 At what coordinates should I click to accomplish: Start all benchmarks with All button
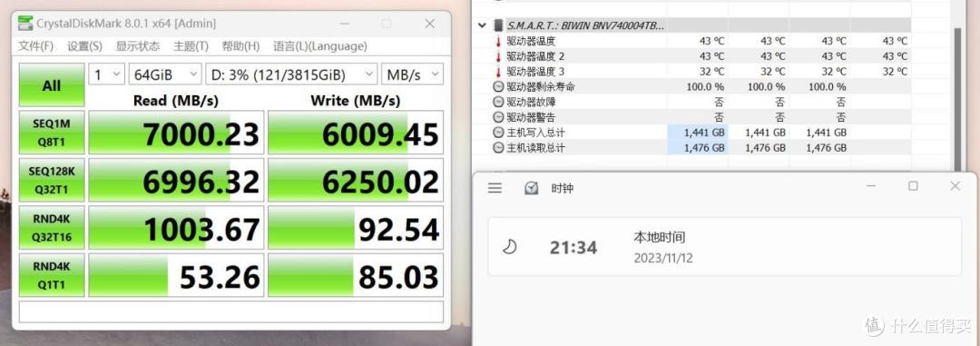[x=51, y=84]
